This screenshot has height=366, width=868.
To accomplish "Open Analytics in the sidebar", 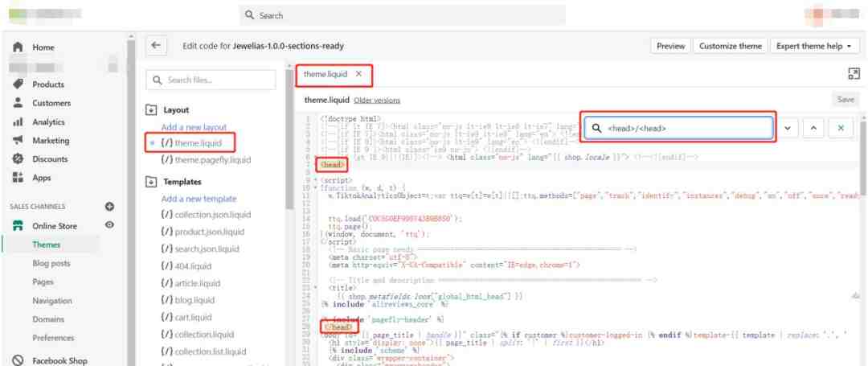I will tap(49, 121).
